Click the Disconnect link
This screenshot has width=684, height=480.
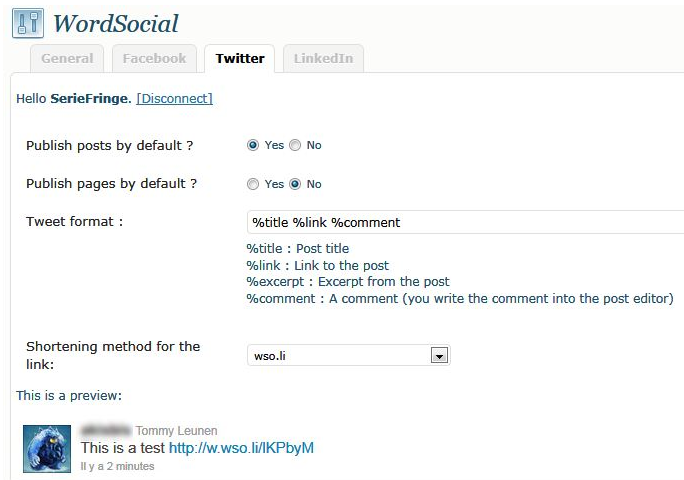click(174, 99)
